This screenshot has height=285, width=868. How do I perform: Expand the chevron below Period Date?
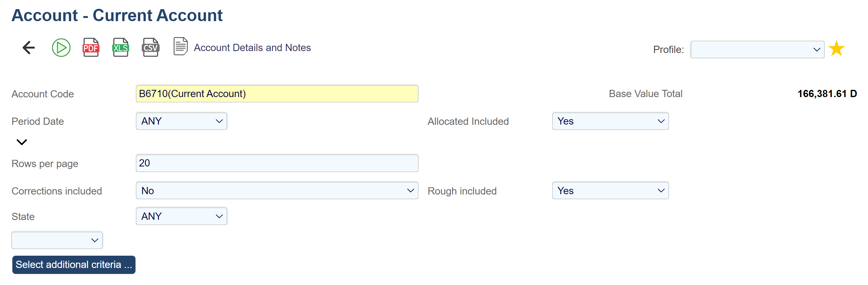click(x=21, y=142)
